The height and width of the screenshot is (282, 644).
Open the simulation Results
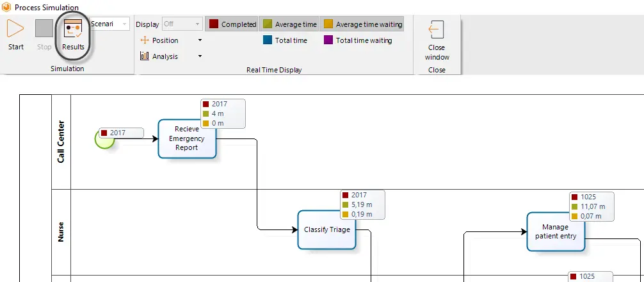73,35
